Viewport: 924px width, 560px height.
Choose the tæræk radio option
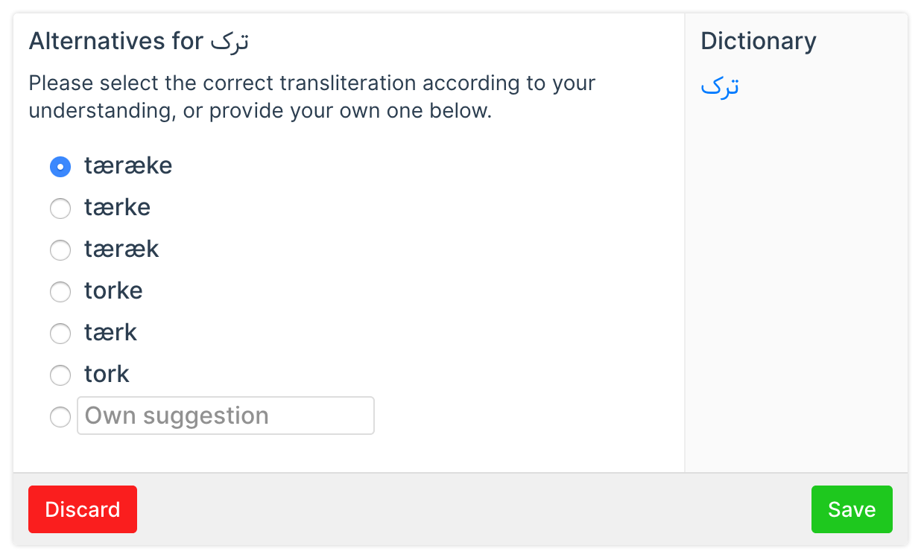point(60,249)
